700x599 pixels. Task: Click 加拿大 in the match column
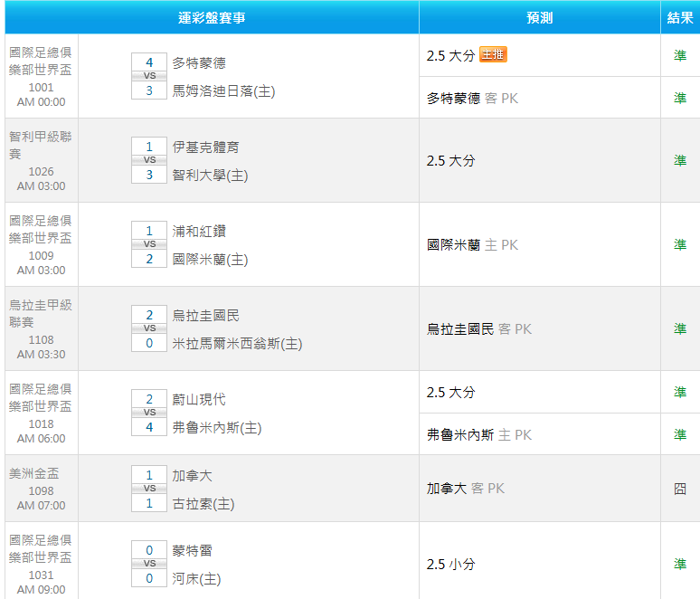click(193, 476)
